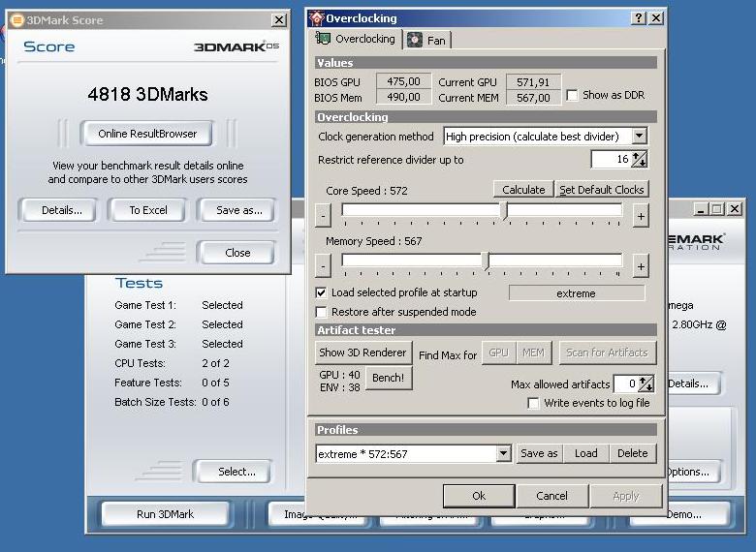Uncheck Load selected profile at startup
The width and height of the screenshot is (756, 552).
pyautogui.click(x=322, y=292)
